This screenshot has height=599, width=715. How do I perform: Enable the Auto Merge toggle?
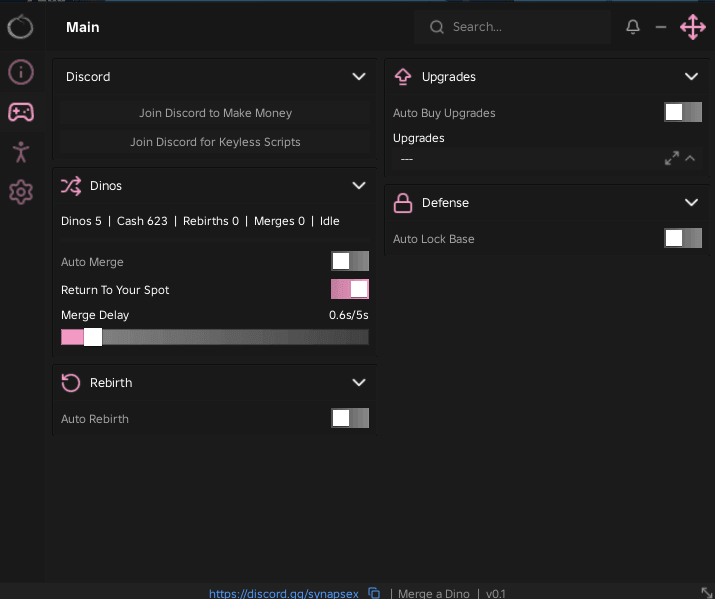click(x=350, y=261)
